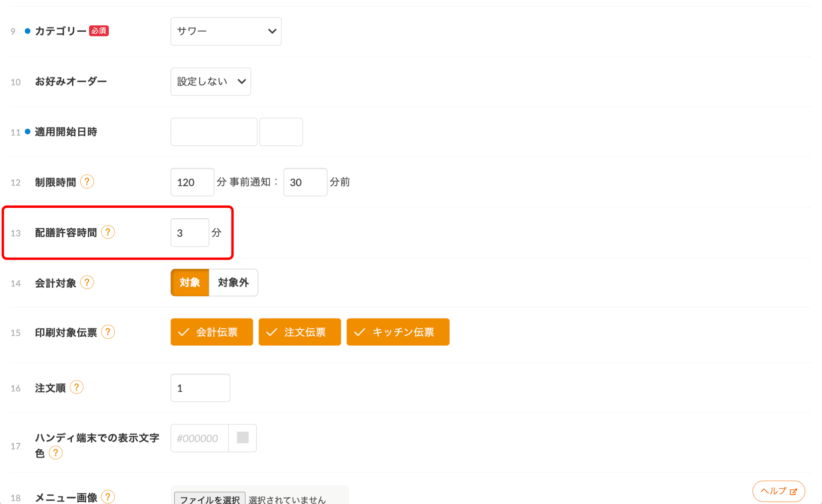
Task: Click question mark icon next to 注文順
Action: (77, 387)
